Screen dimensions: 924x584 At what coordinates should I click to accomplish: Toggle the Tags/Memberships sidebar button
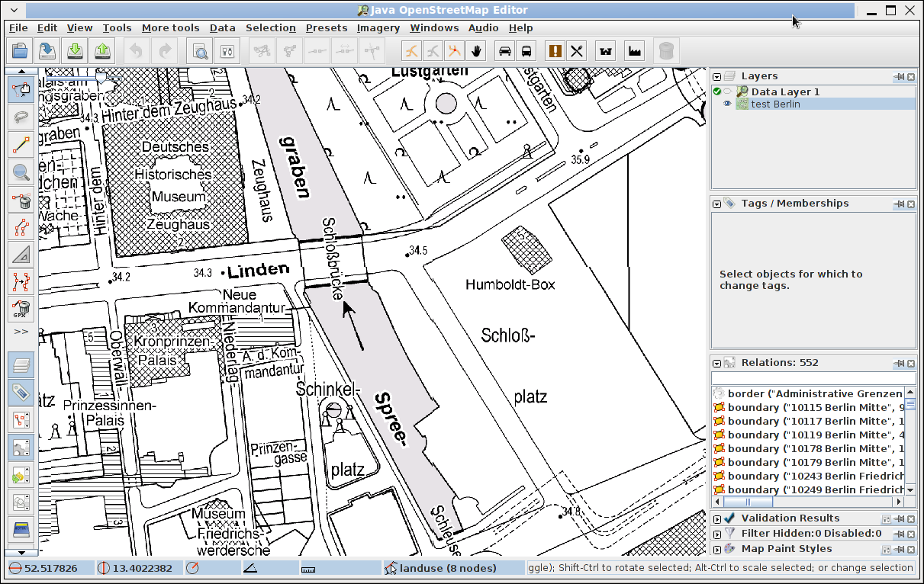point(21,393)
